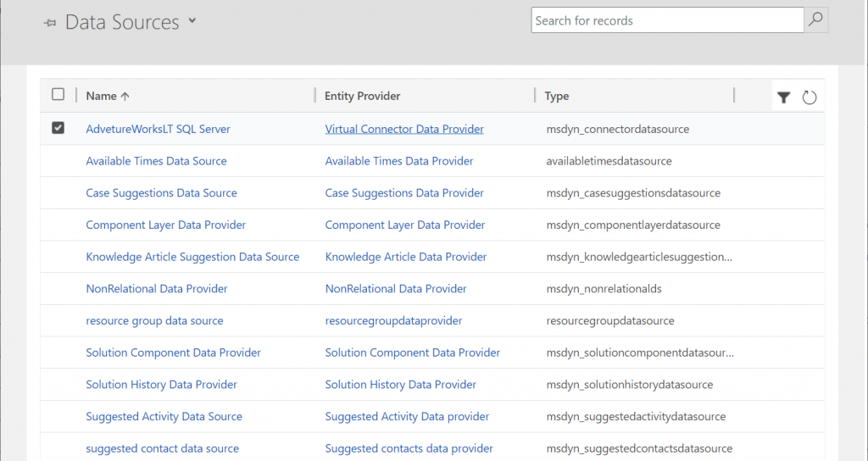Sort by the Entity Provider column header
This screenshot has width=868, height=461.
pyautogui.click(x=362, y=96)
